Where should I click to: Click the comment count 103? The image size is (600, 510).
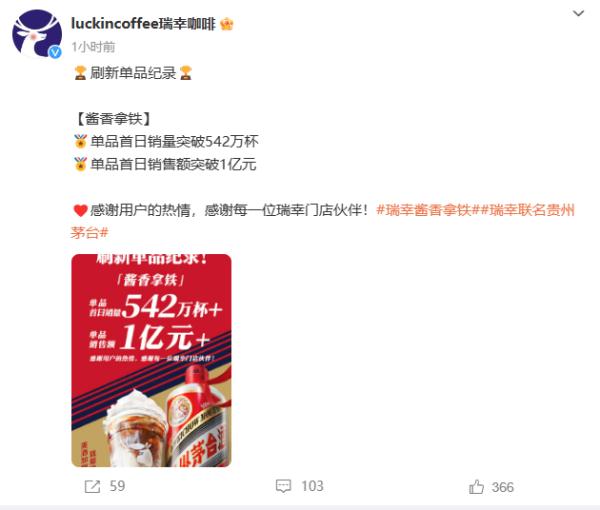(x=312, y=486)
